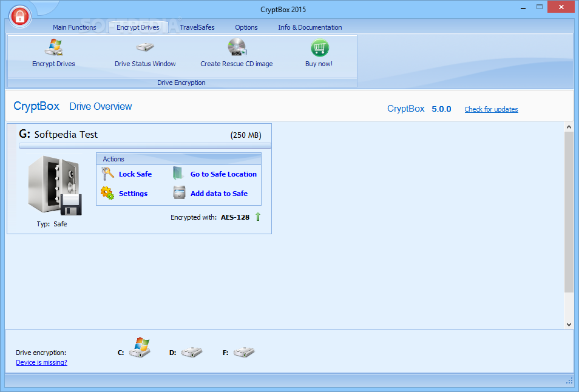
Task: Click the Drive Overview heading
Action: point(100,106)
